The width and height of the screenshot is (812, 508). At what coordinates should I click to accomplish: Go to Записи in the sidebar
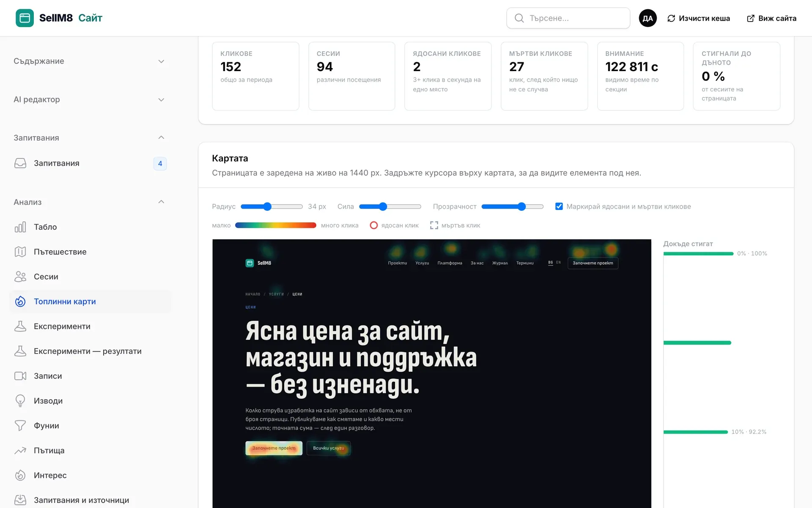90,376
